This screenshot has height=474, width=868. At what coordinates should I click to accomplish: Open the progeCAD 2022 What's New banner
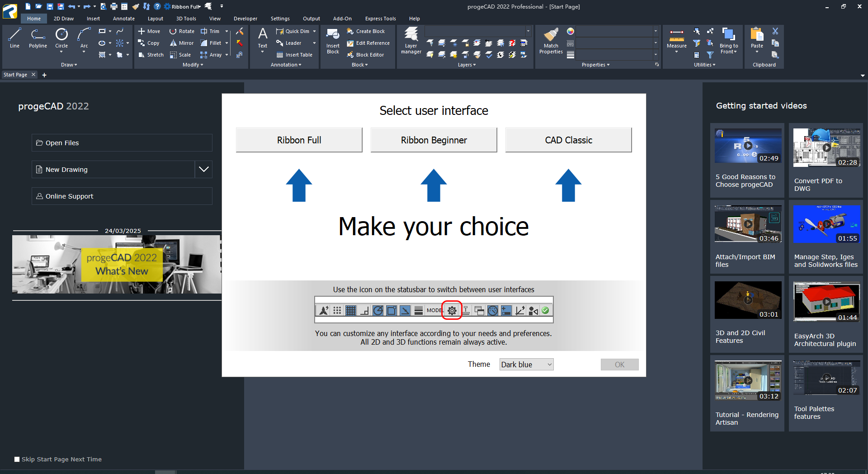[x=117, y=264]
